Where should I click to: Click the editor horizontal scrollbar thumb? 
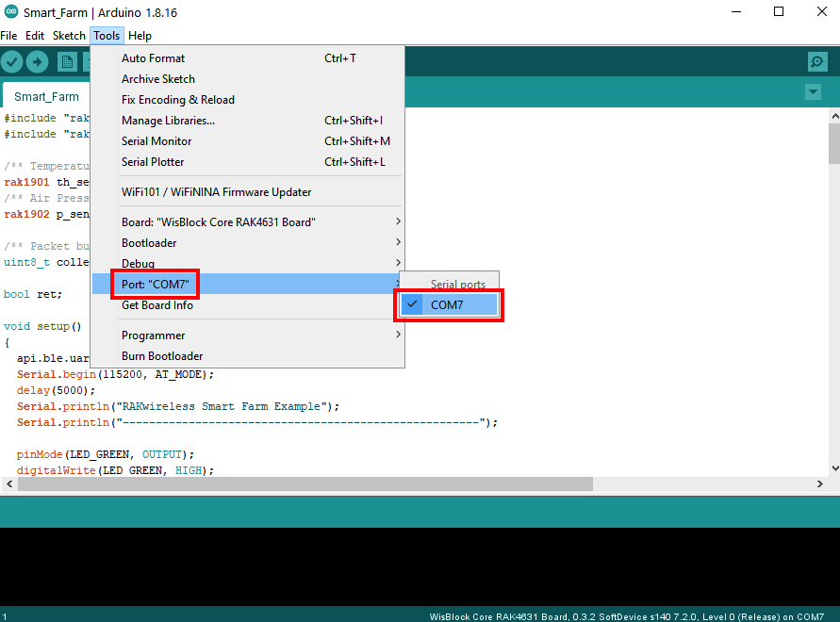[305, 483]
